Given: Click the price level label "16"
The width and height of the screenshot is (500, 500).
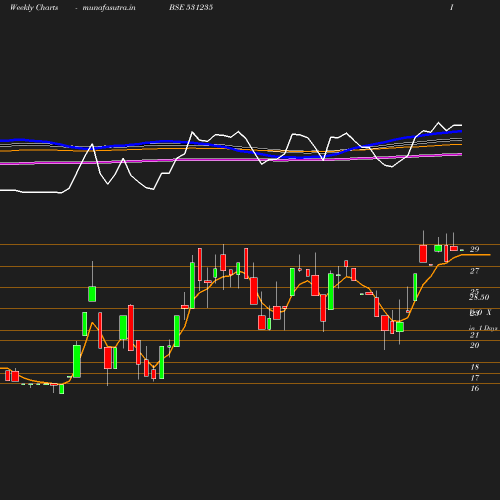Looking at the screenshot, I should [475, 388].
